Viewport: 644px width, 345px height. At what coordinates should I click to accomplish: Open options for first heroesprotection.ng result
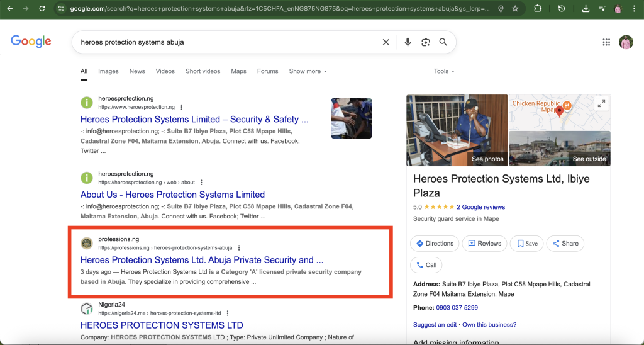coord(182,107)
